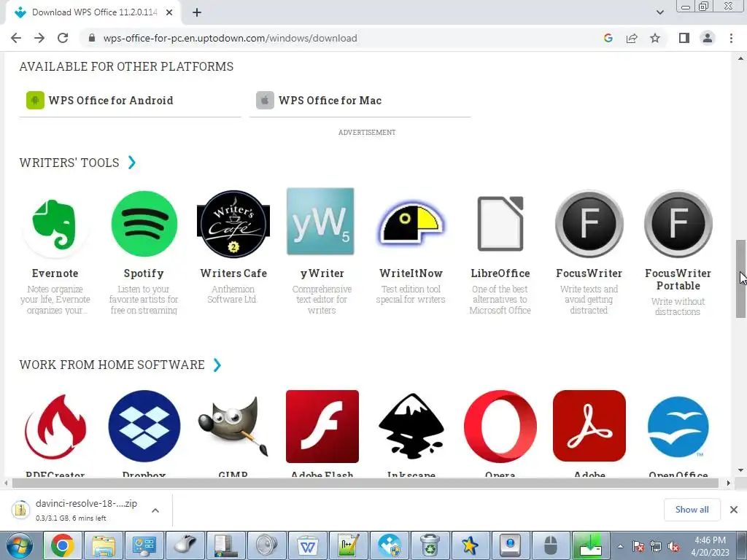This screenshot has height=560, width=747.
Task: Expand the davinci-resolve download options chevron
Action: [155, 510]
